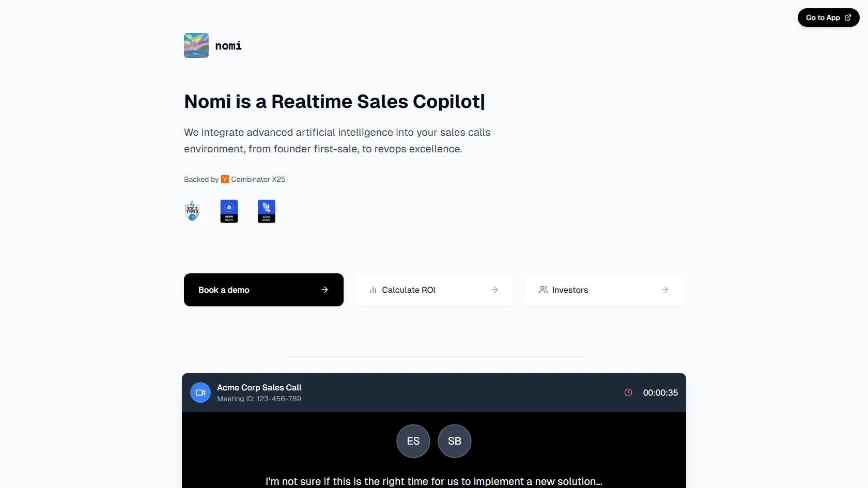Click the bar chart icon beside Calculate ROI

pyautogui.click(x=373, y=290)
